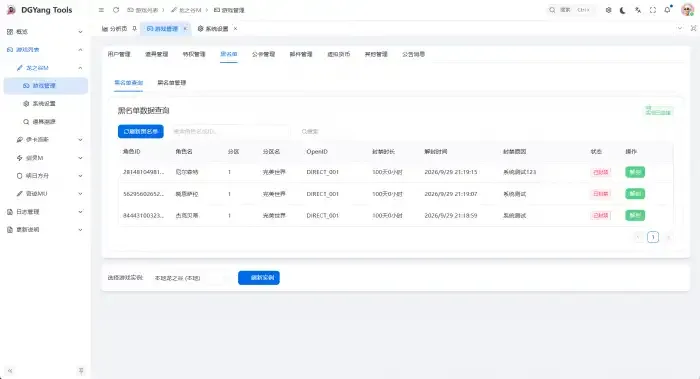
Task: Click the blue 刷新黑名单 button
Action: click(141, 131)
